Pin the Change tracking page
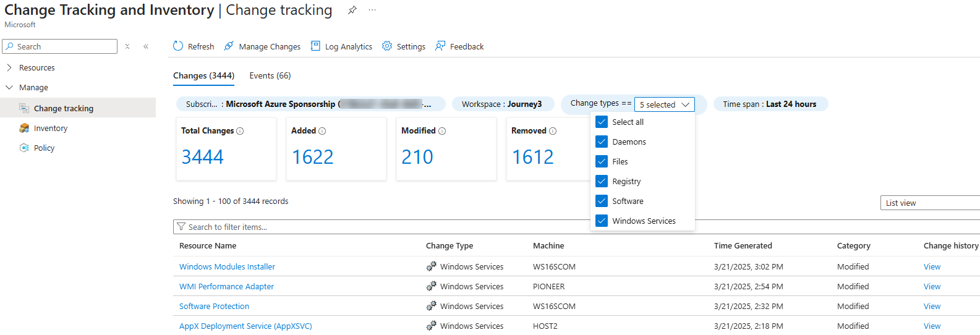980x335 pixels. [x=352, y=10]
